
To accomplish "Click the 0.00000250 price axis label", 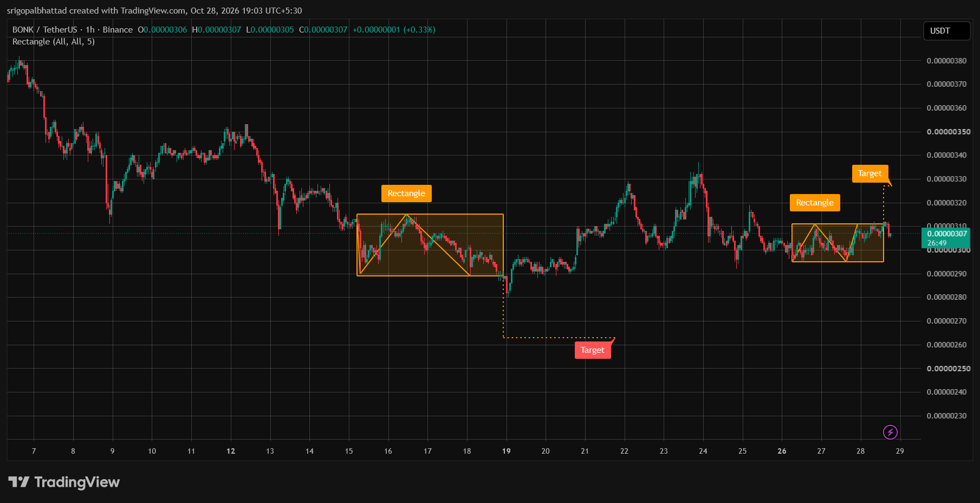I will tap(948, 369).
